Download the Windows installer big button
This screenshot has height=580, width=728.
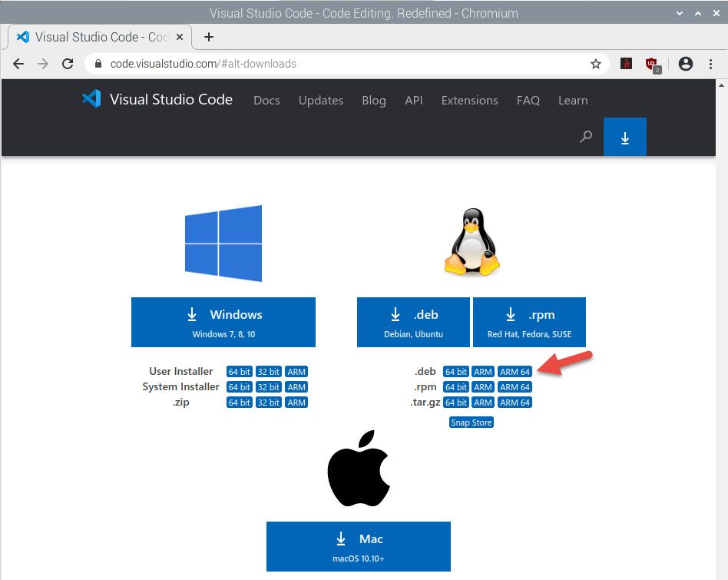[223, 323]
